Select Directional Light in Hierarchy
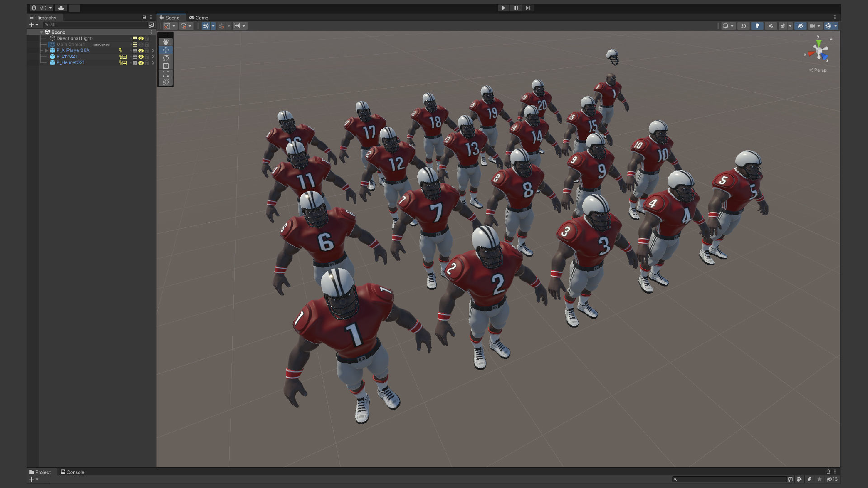 [74, 38]
